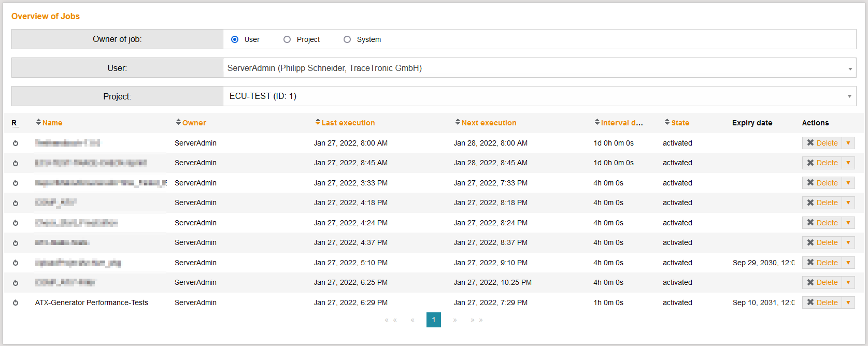Click sort icon next to State header

(x=667, y=122)
